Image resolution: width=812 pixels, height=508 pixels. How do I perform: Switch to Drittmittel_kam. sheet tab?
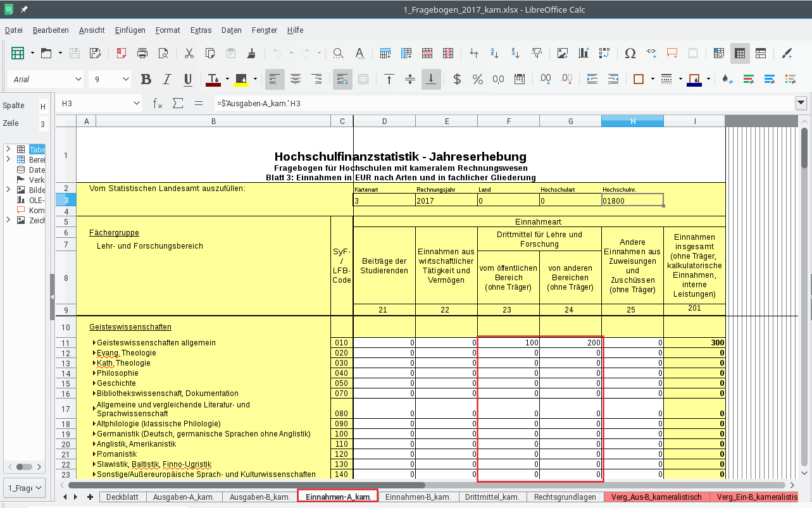[x=492, y=497]
